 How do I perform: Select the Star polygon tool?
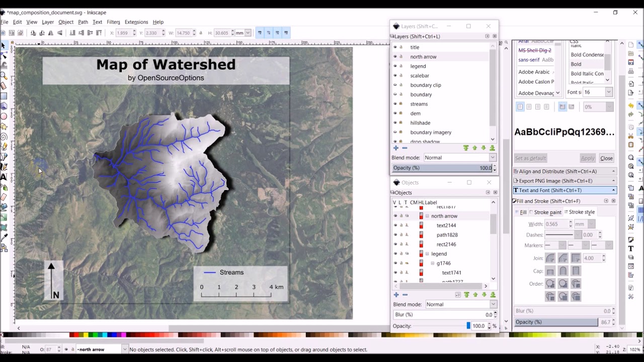[x=4, y=127]
